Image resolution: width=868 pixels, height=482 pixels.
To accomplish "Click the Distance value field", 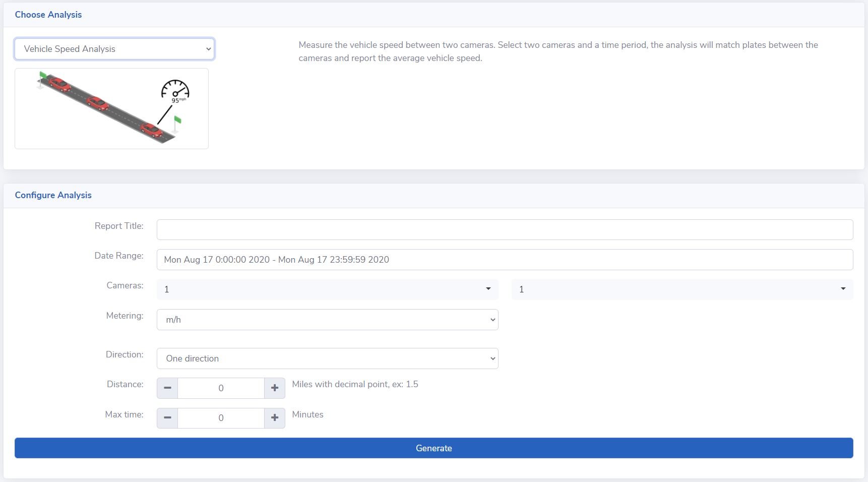I will coord(221,388).
